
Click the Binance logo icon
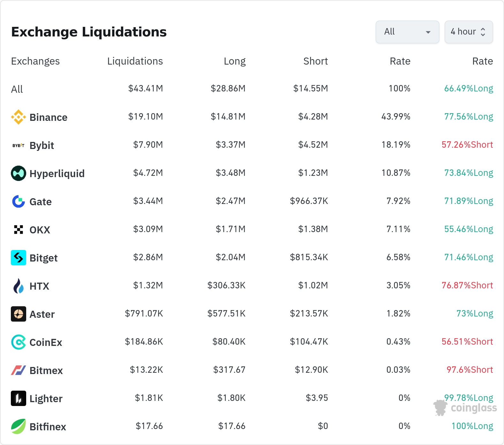pos(19,117)
